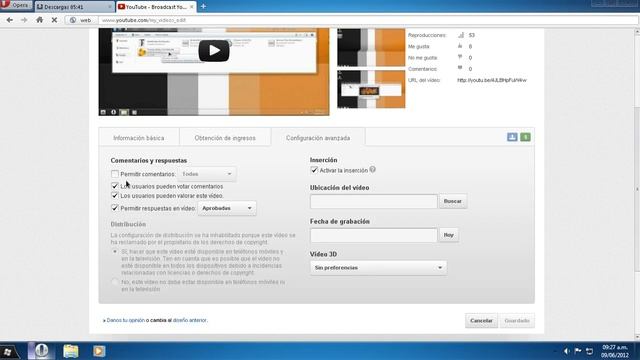640x360 pixels.
Task: Open the Windows Start button
Action: (x=8, y=352)
